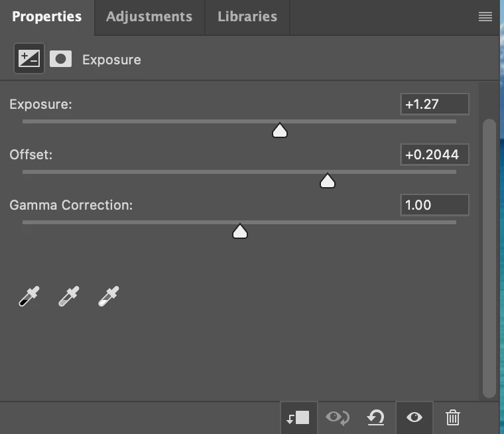This screenshot has width=504, height=434.
Task: View previous state eye icon
Action: pos(338,417)
